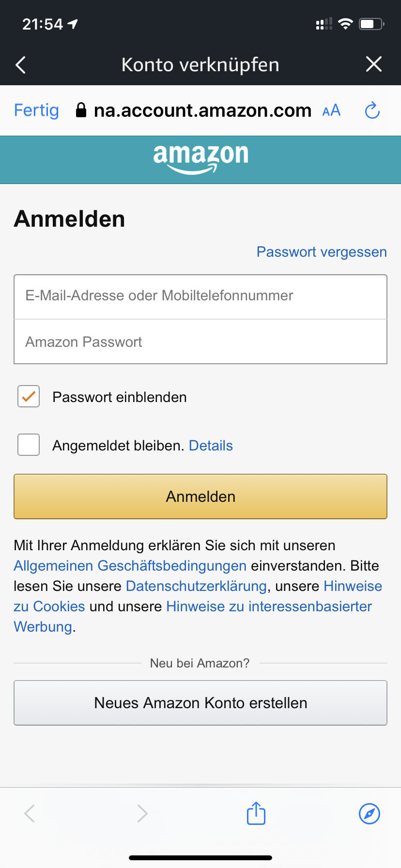Tap the browser back arrow at bottom

coord(30,814)
